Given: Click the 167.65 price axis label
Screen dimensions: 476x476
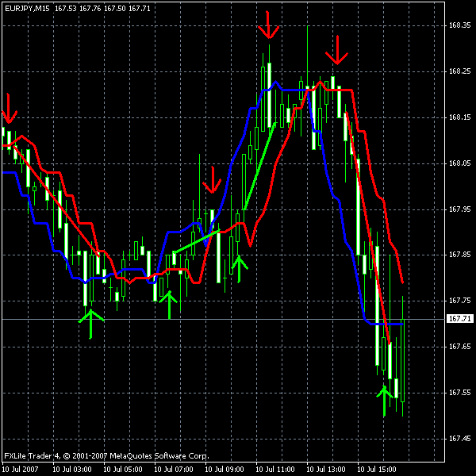Looking at the screenshot, I should (459, 347).
